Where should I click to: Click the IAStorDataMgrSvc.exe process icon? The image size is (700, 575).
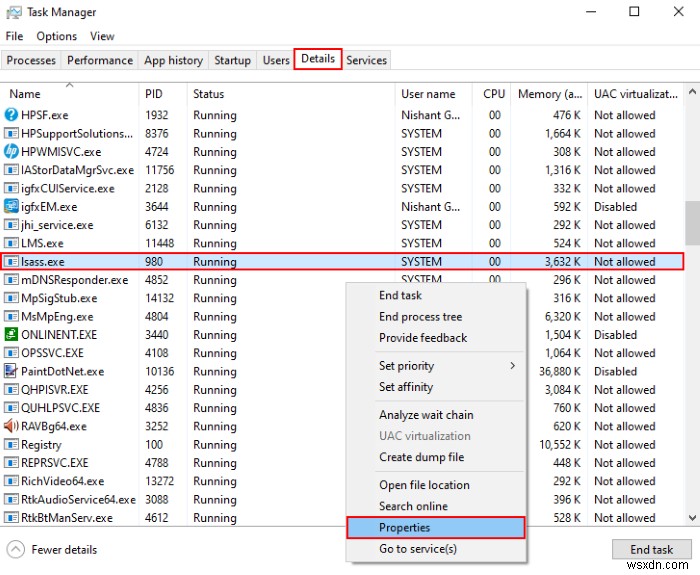point(11,170)
